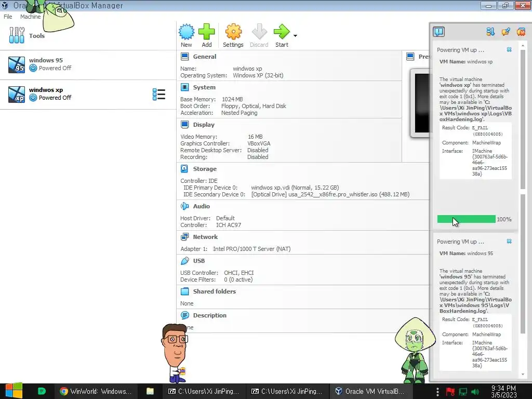Click the Preview section monitor icon

click(410, 57)
